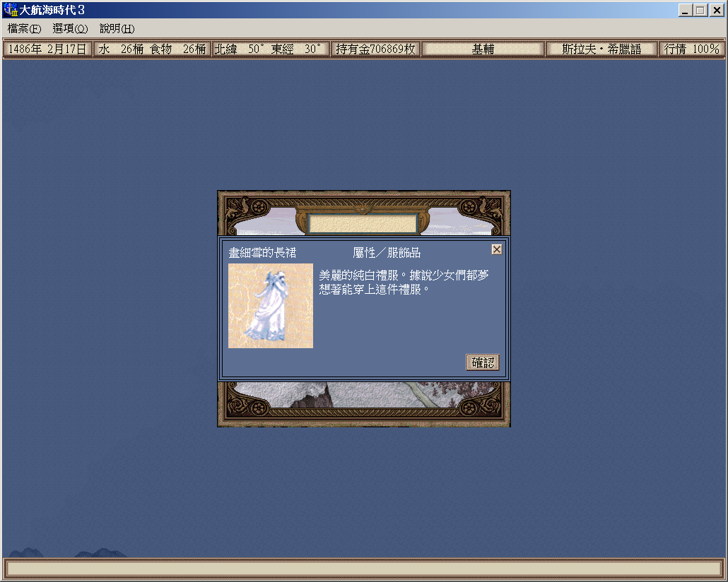Click the 屬性/服飾品 category label

click(387, 253)
